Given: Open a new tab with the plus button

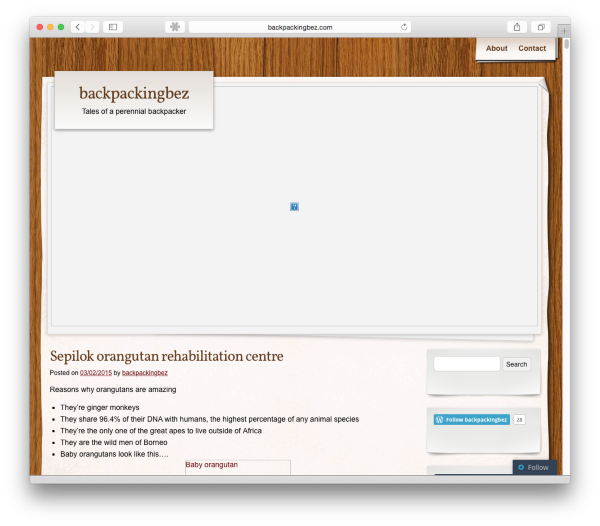Looking at the screenshot, I should [564, 31].
